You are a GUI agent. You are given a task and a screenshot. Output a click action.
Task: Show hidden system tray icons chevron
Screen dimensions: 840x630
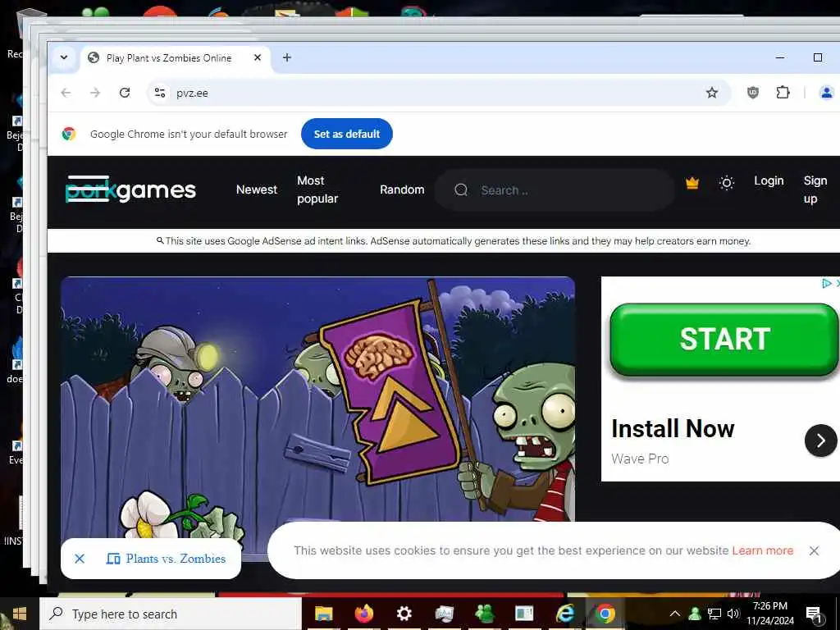(675, 614)
